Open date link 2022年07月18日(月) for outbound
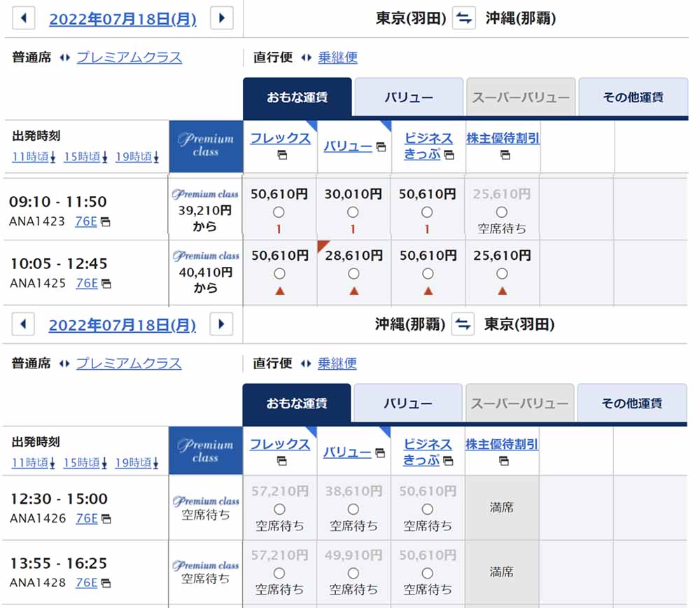This screenshot has width=700, height=608. point(122,19)
